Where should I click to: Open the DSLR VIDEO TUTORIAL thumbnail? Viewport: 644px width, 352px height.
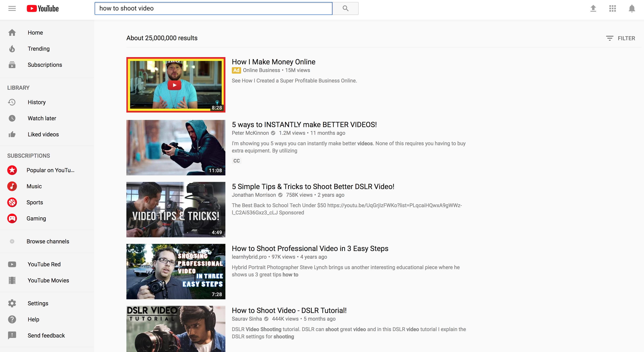coord(176,329)
